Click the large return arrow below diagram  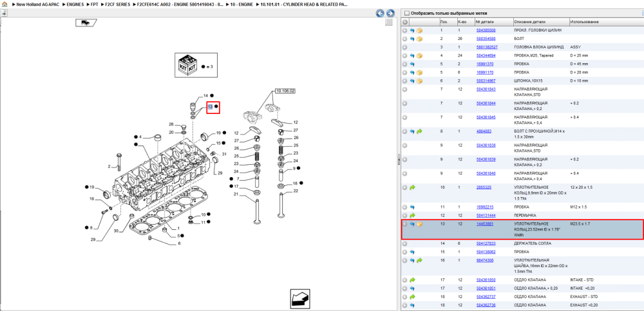pyautogui.click(x=299, y=298)
